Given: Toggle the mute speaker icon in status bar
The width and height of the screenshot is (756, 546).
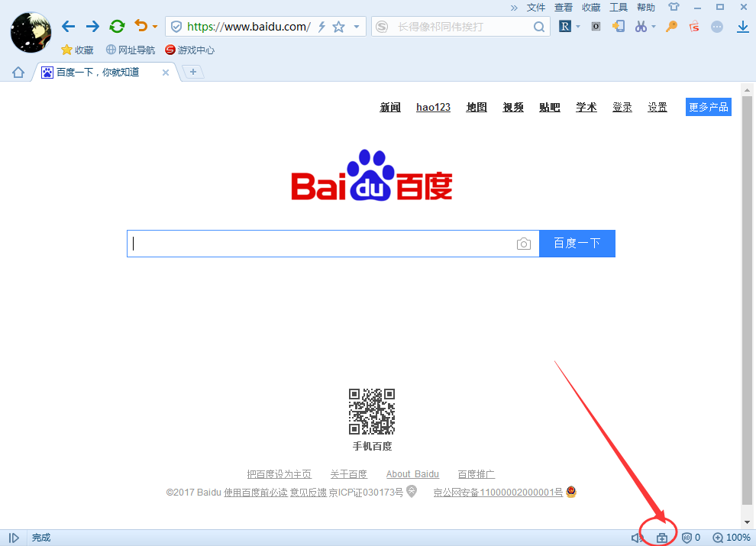Looking at the screenshot, I should pos(636,538).
